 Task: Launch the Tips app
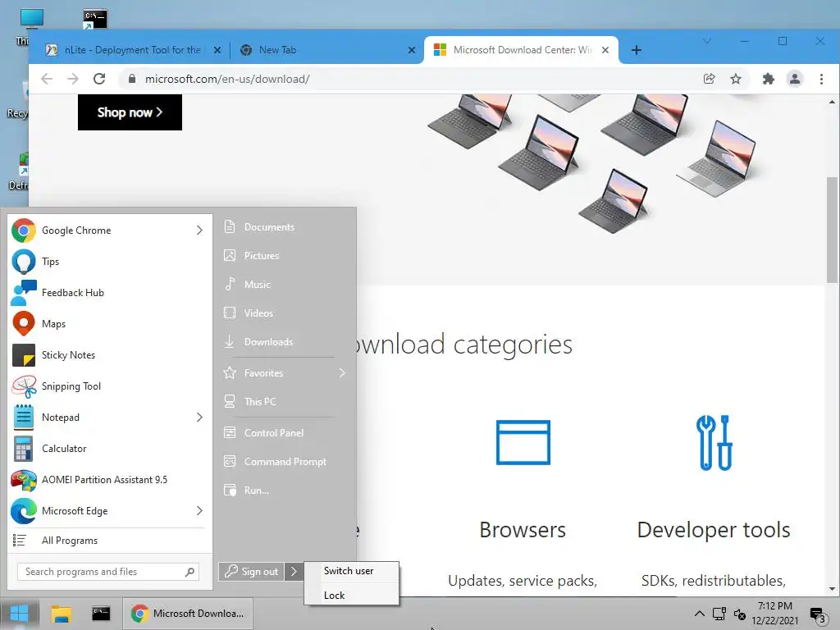[109, 262]
